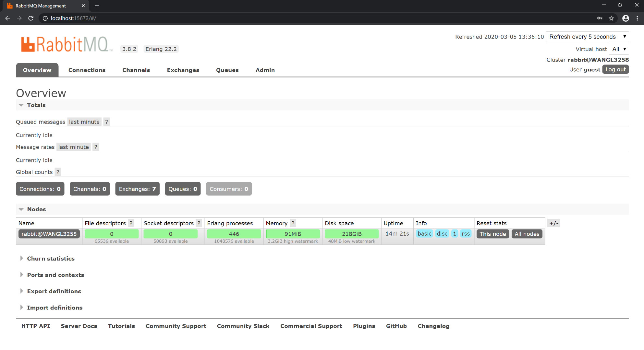Viewport: 644px width, 350px height.
Task: Go to the Exchanges tab
Action: (183, 70)
